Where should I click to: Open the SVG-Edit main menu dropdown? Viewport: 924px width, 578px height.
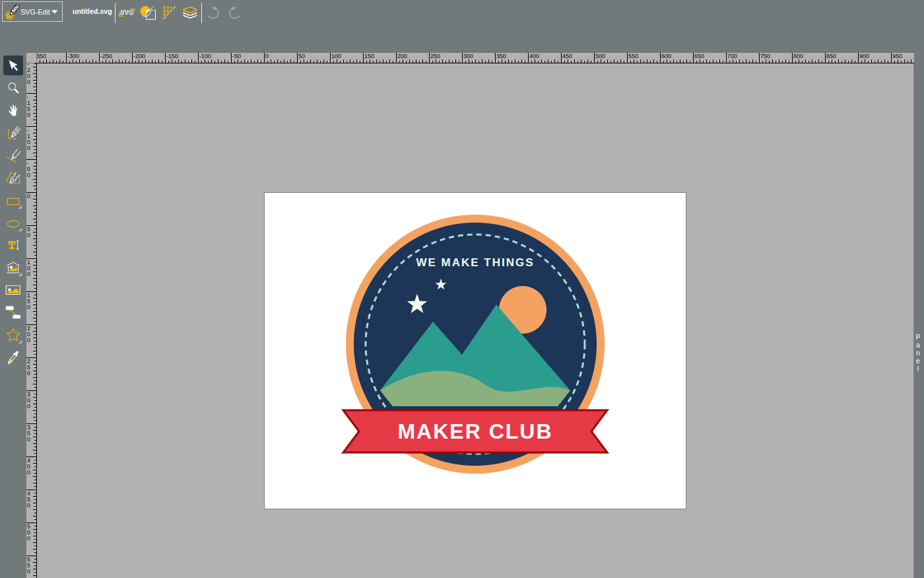32,12
